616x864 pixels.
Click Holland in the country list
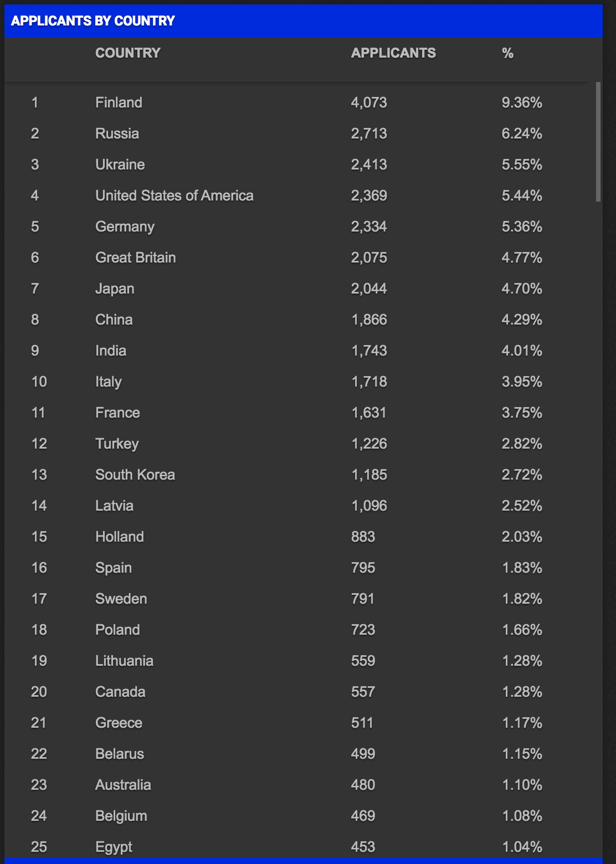[x=120, y=537]
